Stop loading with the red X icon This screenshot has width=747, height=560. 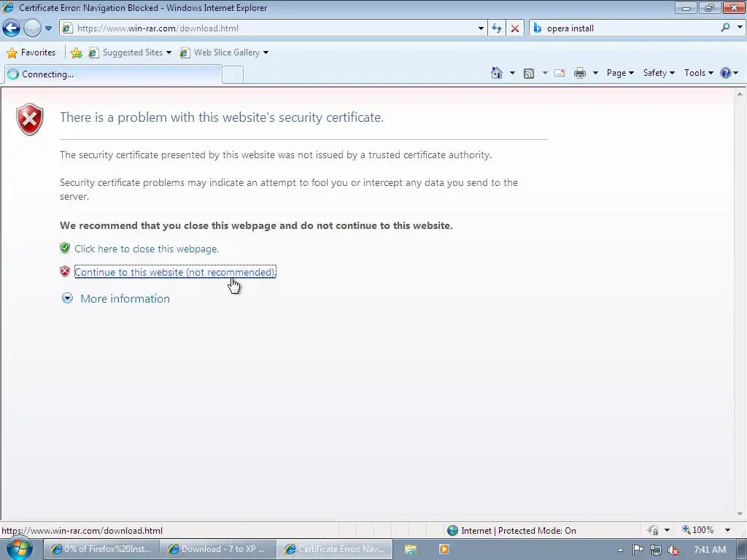tap(515, 28)
